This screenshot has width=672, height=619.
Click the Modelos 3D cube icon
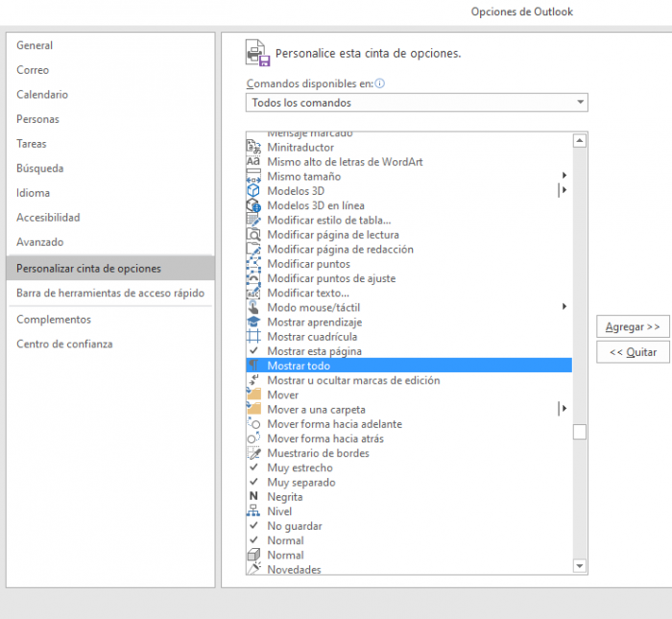pos(253,191)
